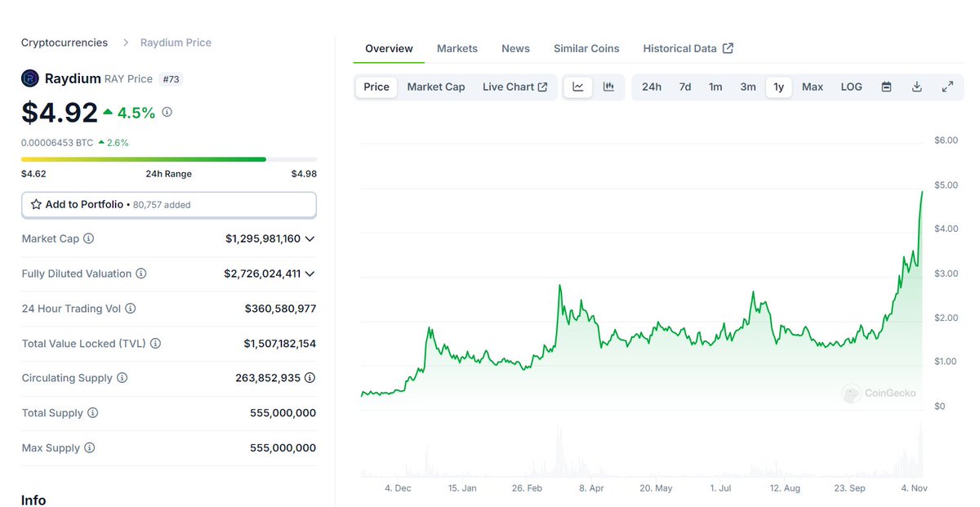Image resolution: width=980 pixels, height=507 pixels.
Task: Open the News tab
Action: pos(515,48)
